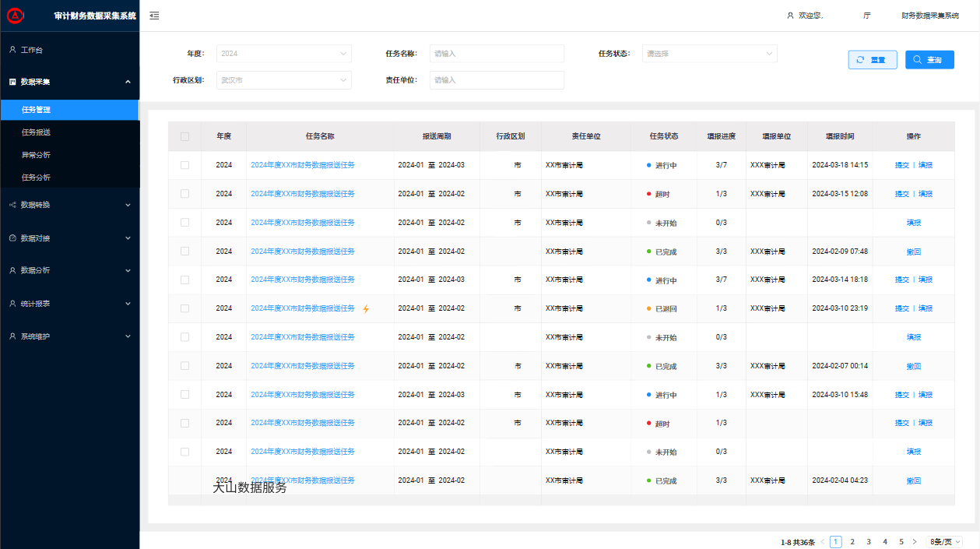Go to previous page using left arrow
Screen dimensions: 980x549
822,542
